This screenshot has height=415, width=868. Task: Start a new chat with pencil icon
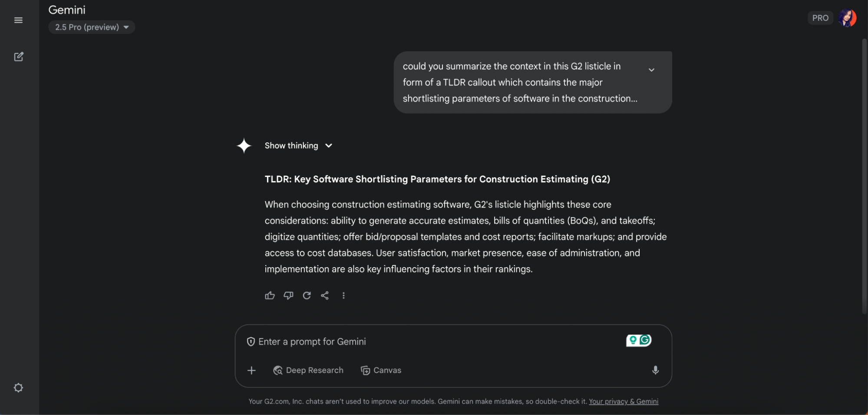pos(18,56)
